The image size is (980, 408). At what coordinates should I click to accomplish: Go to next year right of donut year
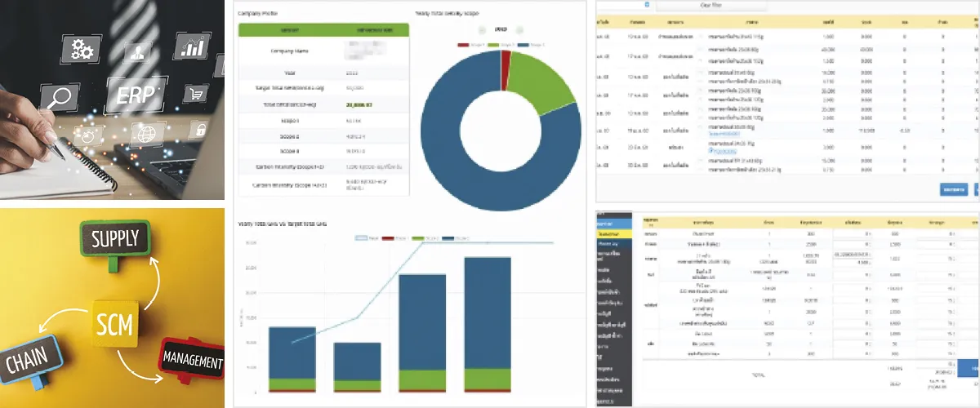click(520, 30)
